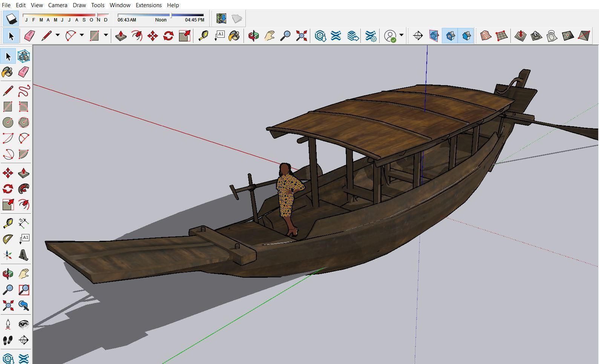Open the Add Location map tool
Screen dimensions: 599x364
pos(221,18)
